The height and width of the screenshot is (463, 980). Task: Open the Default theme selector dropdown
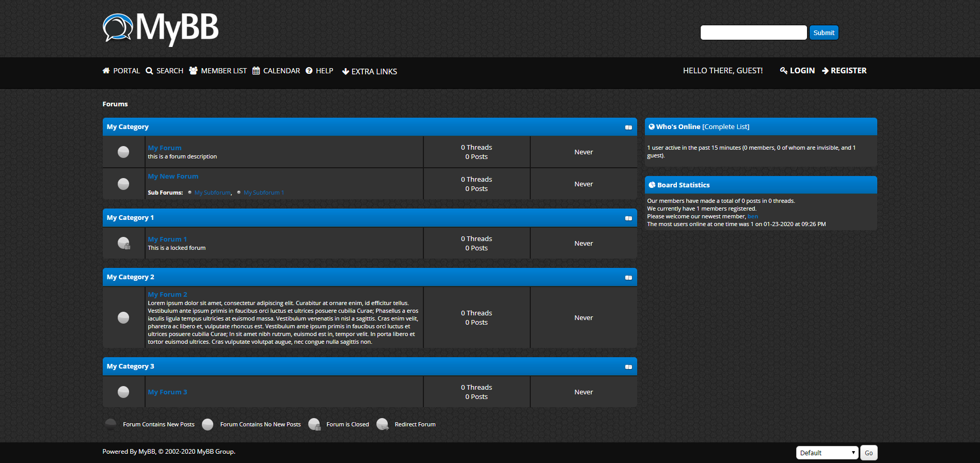827,453
